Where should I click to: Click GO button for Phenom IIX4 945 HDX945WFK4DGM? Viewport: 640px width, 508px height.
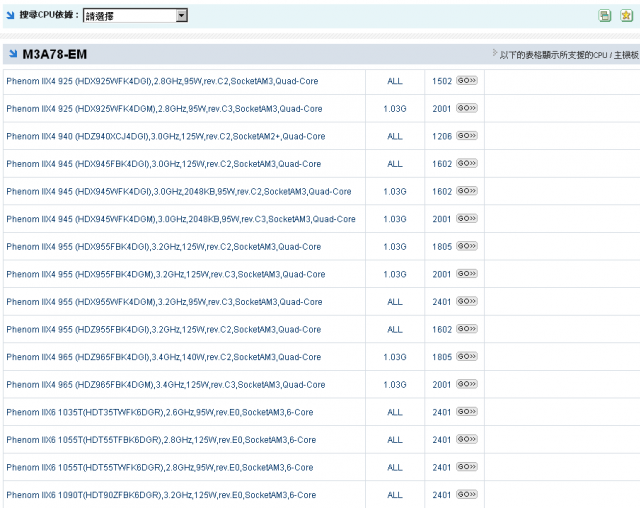467,219
